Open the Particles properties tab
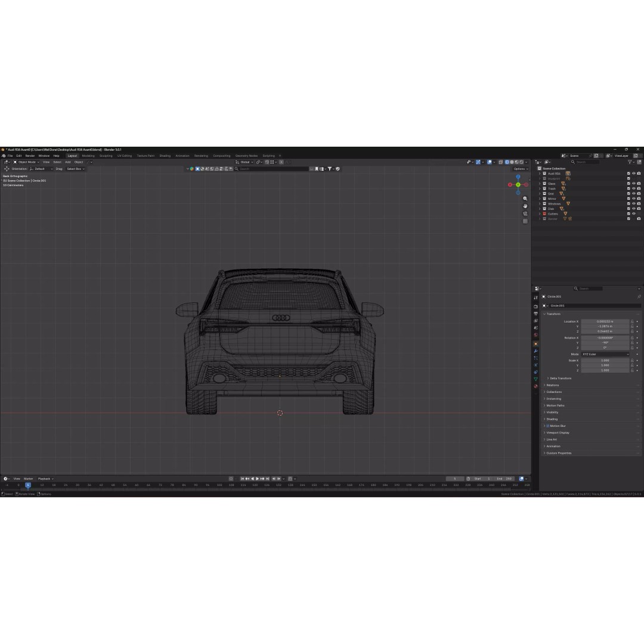This screenshot has width=644, height=644. coord(535,358)
